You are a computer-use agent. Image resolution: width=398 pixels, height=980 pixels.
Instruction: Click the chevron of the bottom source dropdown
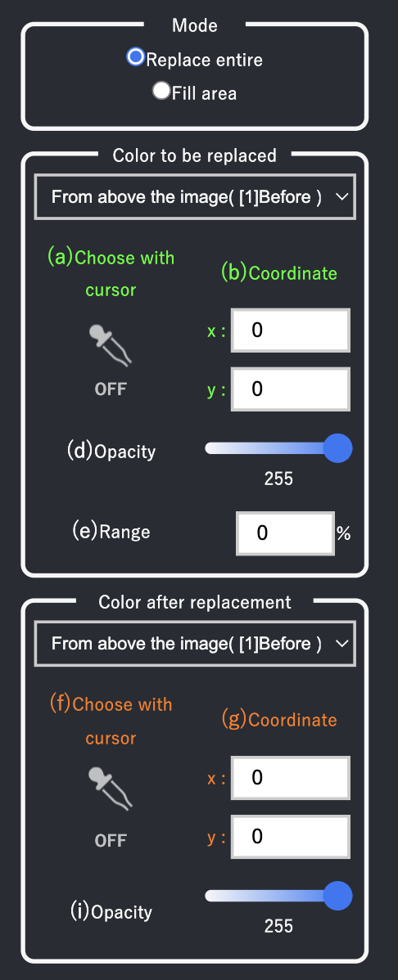tap(341, 644)
